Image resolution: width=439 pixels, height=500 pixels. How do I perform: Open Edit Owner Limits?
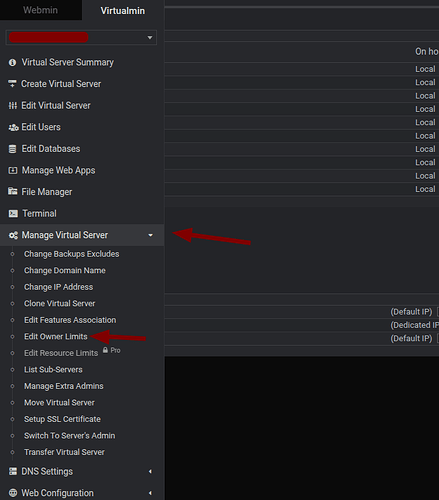coord(56,337)
